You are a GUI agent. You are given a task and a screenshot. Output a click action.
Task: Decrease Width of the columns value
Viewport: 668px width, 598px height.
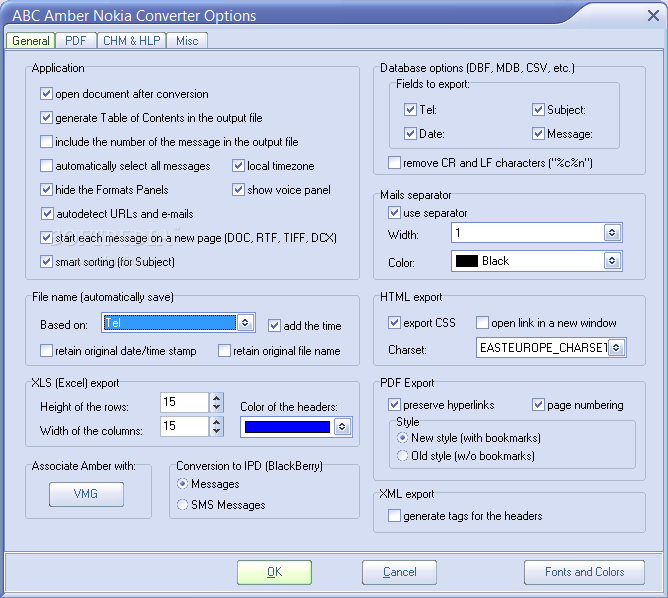[216, 431]
